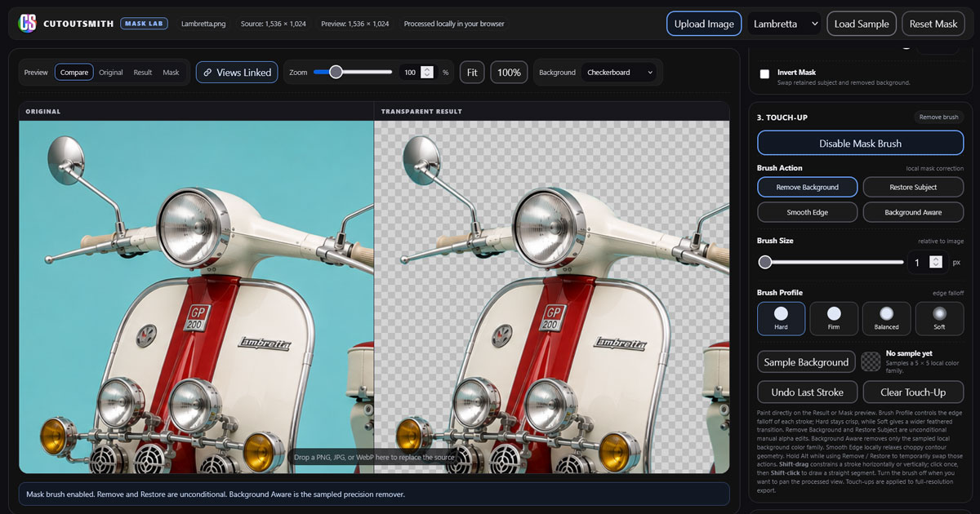Click the Fit zoom button
This screenshot has height=514, width=980.
(472, 73)
